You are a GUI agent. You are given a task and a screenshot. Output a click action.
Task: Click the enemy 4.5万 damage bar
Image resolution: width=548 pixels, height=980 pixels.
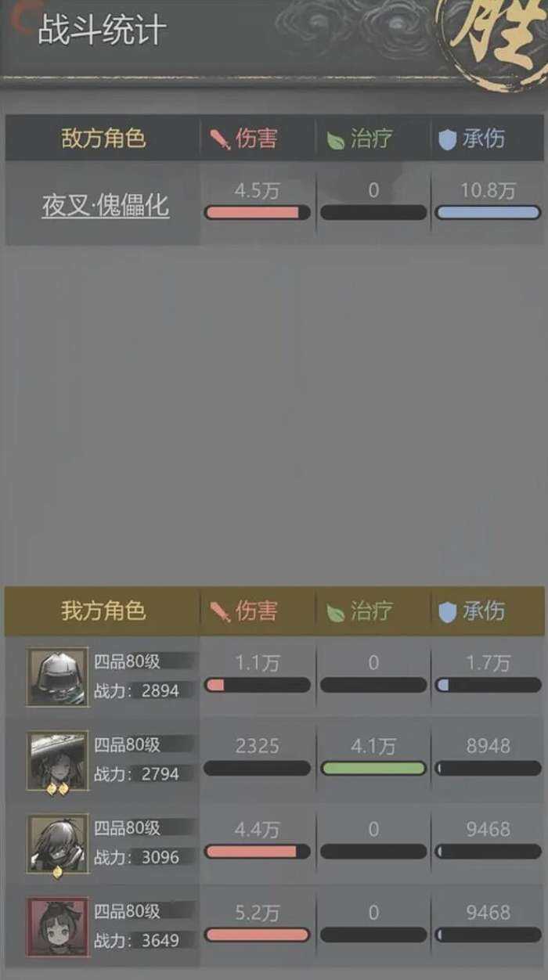coord(258,213)
